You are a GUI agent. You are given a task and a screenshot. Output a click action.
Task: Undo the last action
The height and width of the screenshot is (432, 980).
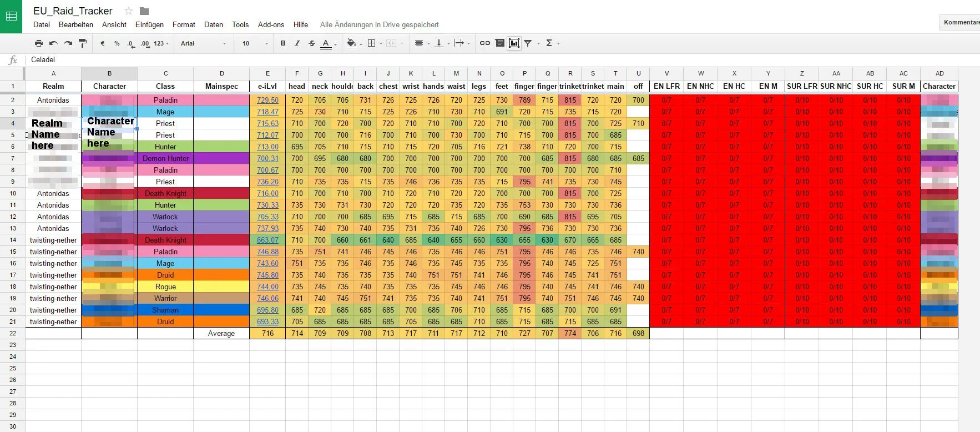point(53,43)
